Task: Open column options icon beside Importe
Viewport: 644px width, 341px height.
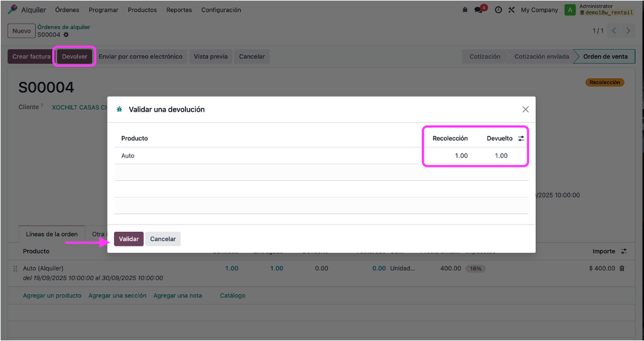Action: pos(624,251)
